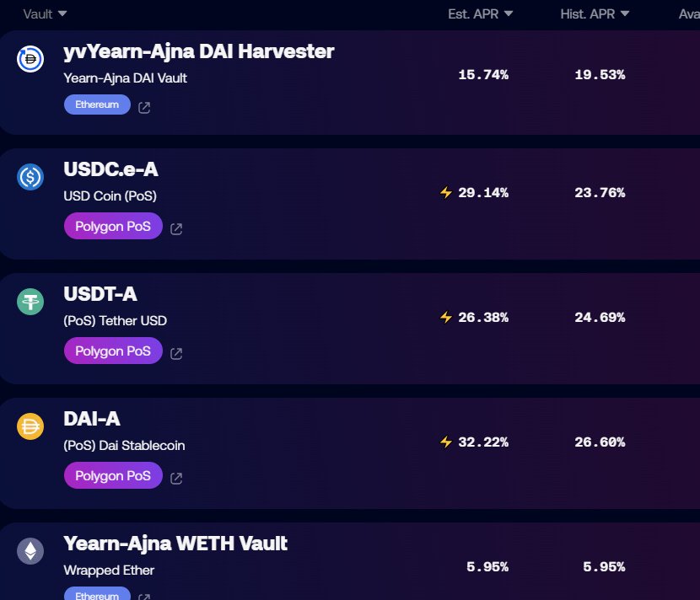The width and height of the screenshot is (700, 600).
Task: Select Ethereum badge under Yearn-Ajna DAI Vault
Action: pyautogui.click(x=97, y=104)
